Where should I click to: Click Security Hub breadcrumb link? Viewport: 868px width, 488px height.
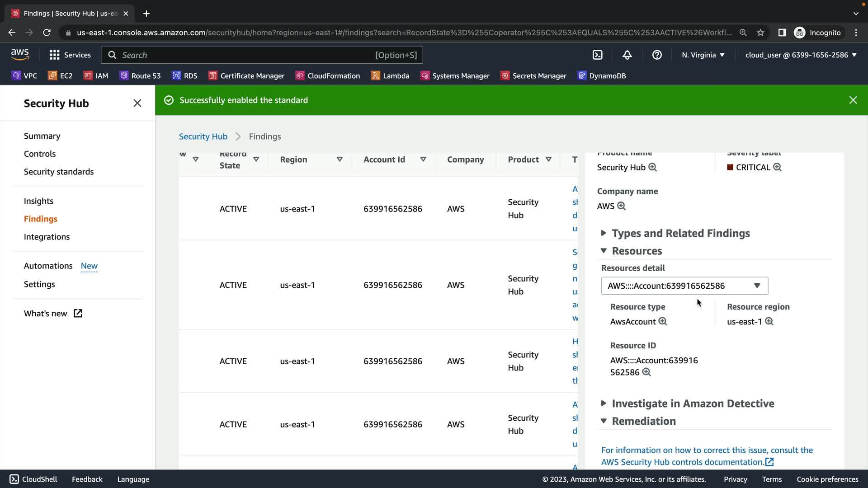pos(203,136)
